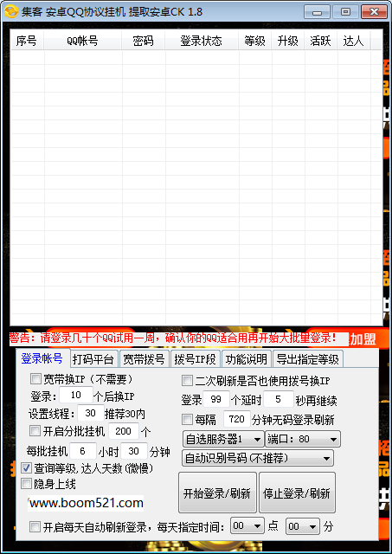
Task: Open 自动识别号码(不推荐) dropdown
Action: click(x=258, y=458)
